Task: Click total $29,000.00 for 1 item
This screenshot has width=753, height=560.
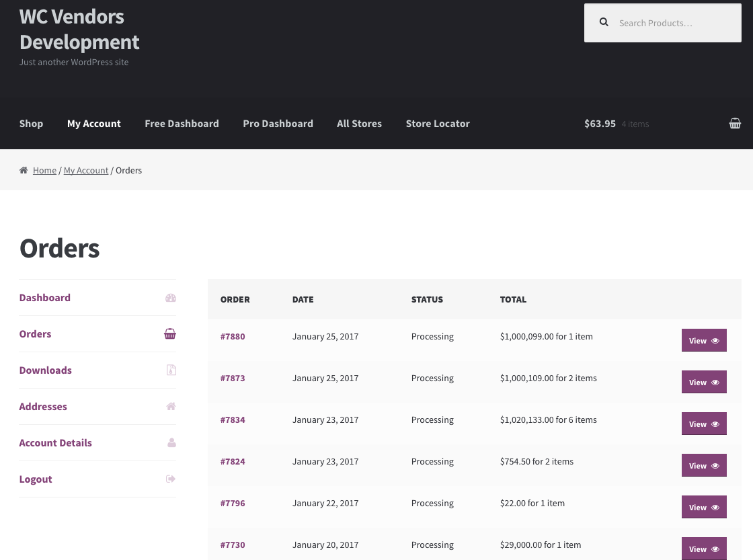Action: coord(541,545)
